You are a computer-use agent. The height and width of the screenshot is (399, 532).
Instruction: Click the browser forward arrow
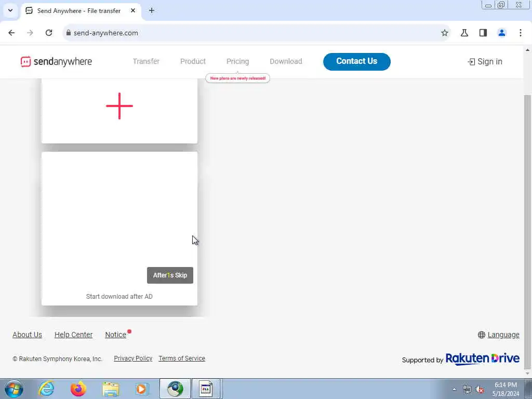coord(30,33)
